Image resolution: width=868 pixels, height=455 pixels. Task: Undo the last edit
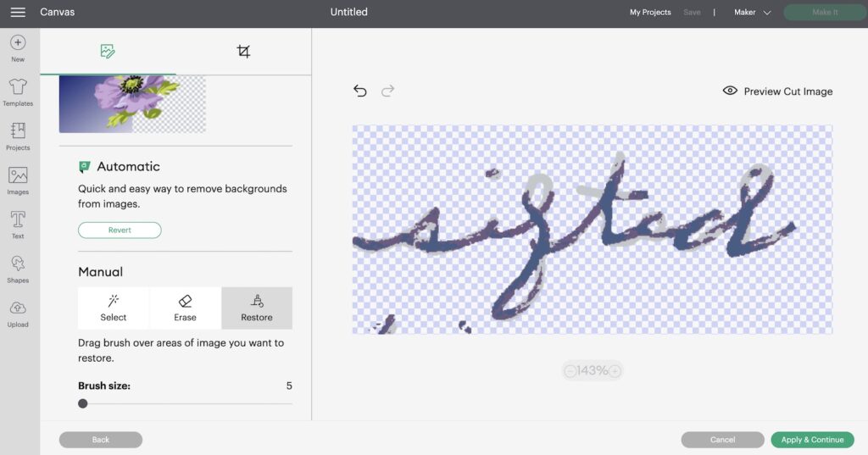360,91
